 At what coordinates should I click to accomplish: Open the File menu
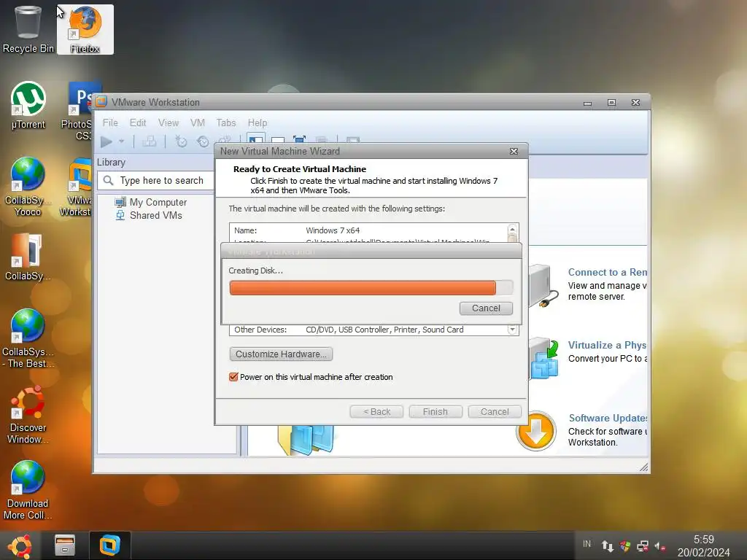click(x=110, y=122)
